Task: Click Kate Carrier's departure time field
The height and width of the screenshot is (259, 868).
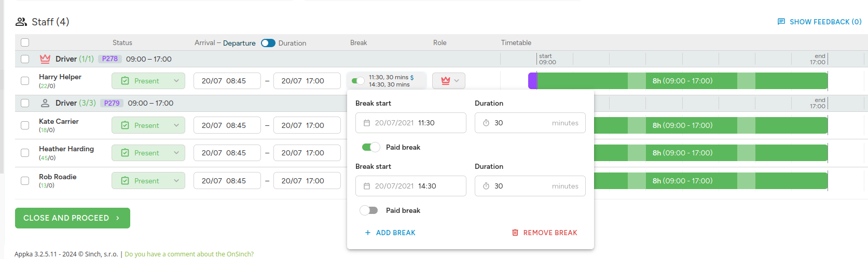Action: click(307, 125)
